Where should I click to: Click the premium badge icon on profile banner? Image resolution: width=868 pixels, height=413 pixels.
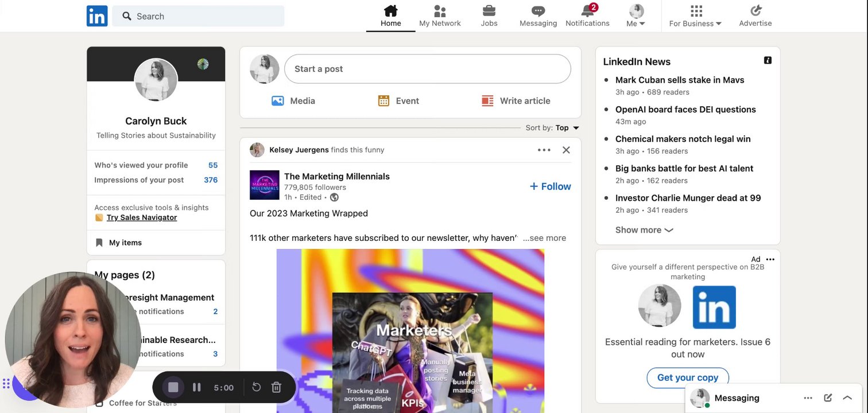[x=203, y=64]
